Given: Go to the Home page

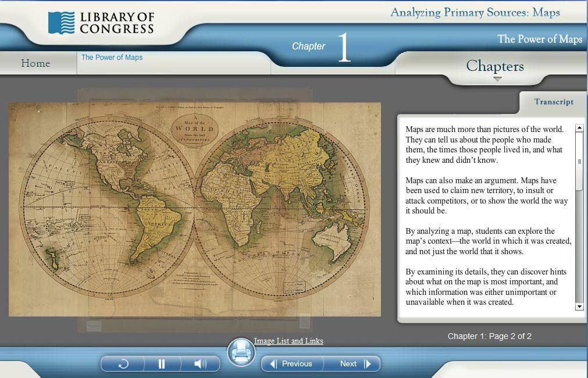Looking at the screenshot, I should click(35, 63).
